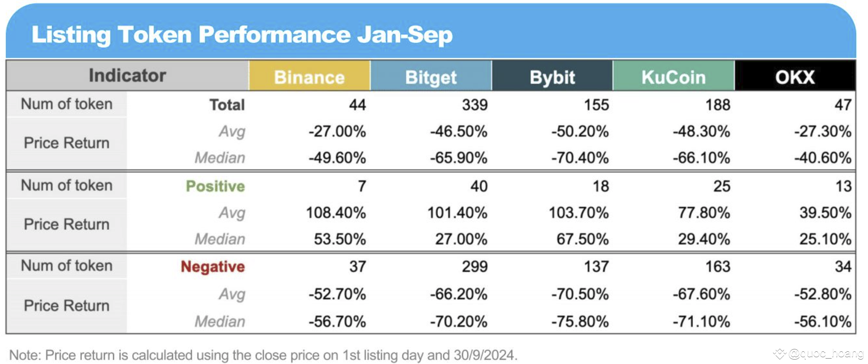
Task: Click Binance total token count 44
Action: [x=357, y=105]
